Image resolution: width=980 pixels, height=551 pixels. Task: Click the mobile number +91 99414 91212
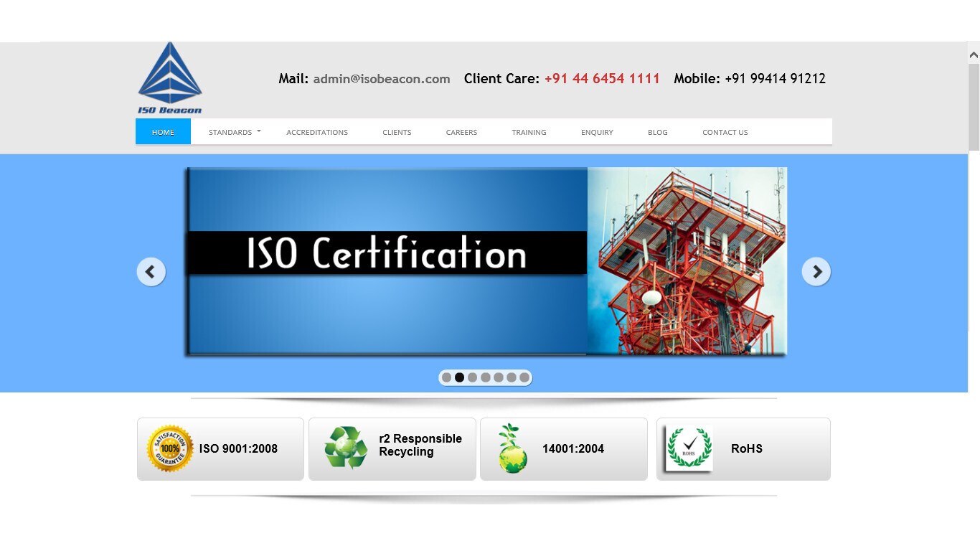click(775, 79)
